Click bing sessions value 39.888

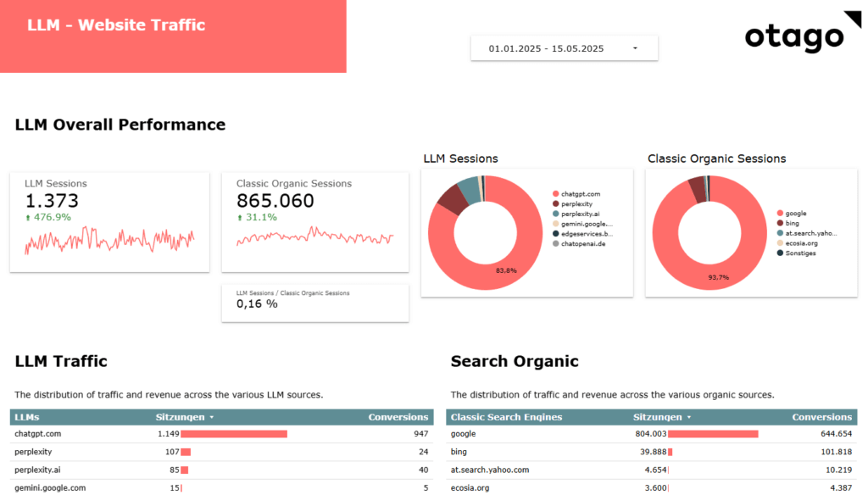click(x=654, y=452)
